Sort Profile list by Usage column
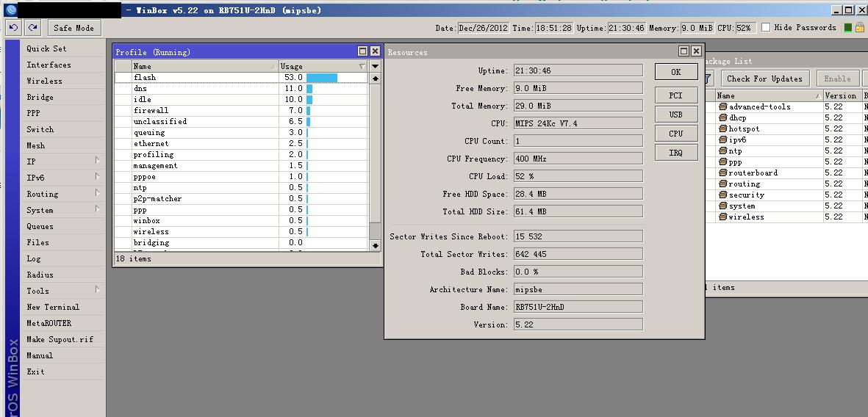The width and height of the screenshot is (868, 417). click(x=323, y=66)
